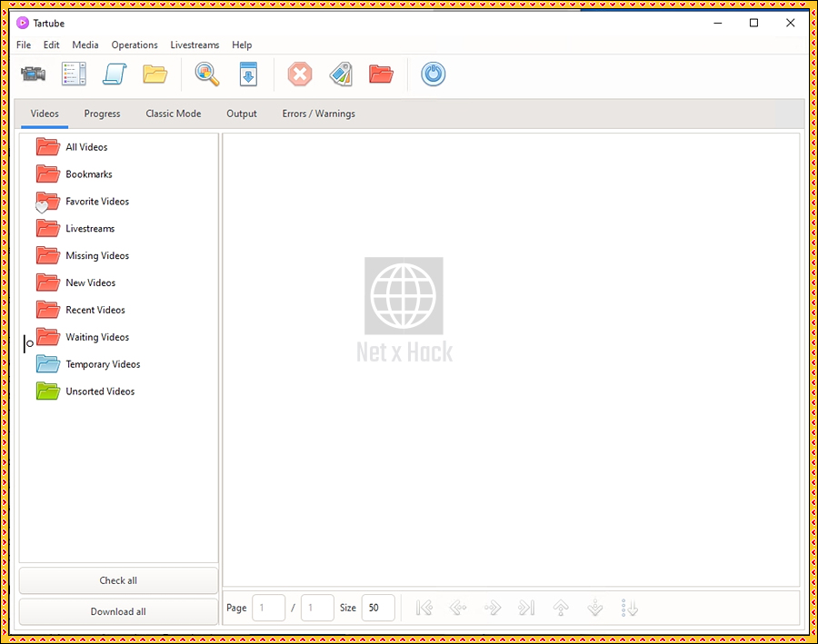818x644 pixels.
Task: Select the Unsorted Videos folder
Action: tap(119, 391)
